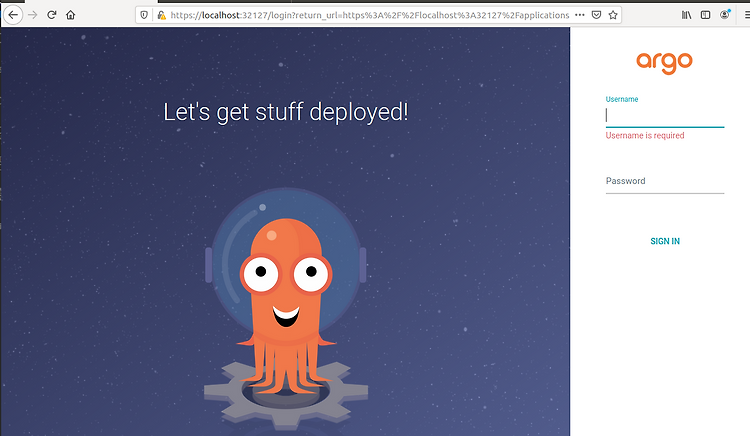The image size is (750, 436).
Task: Open the browser Library icon
Action: [686, 15]
